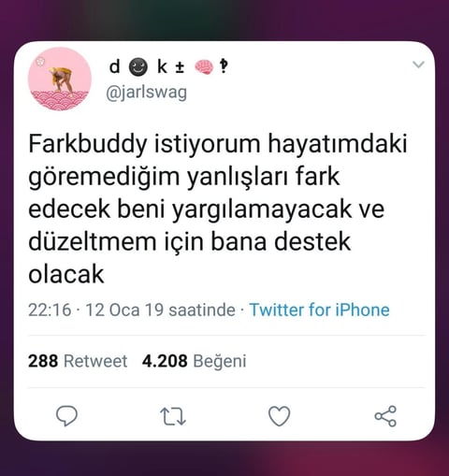Open the share icon options
The image size is (449, 476).
[385, 416]
